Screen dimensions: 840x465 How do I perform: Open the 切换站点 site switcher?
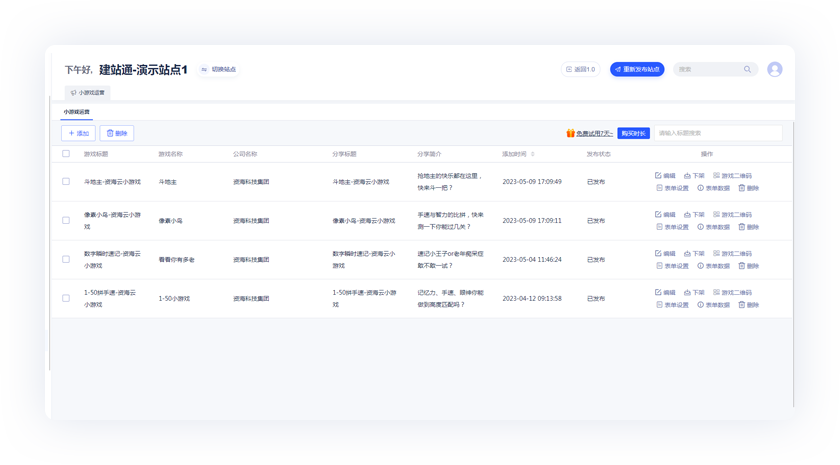tap(218, 70)
